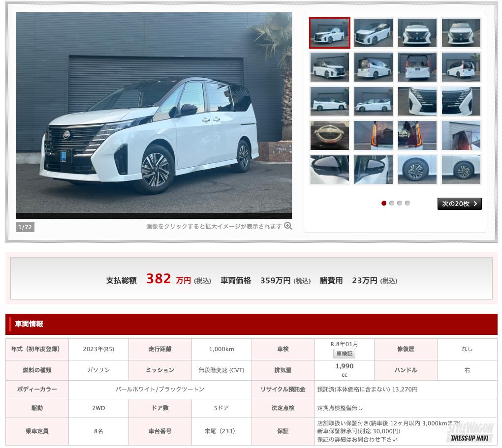The height and width of the screenshot is (448, 502).
Task: Click the image enlarge hint text
Action: [214, 227]
